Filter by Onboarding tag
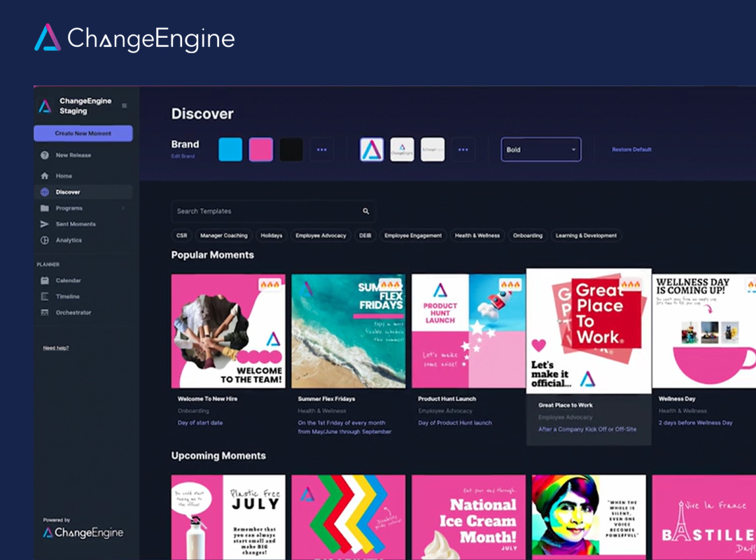 point(528,235)
